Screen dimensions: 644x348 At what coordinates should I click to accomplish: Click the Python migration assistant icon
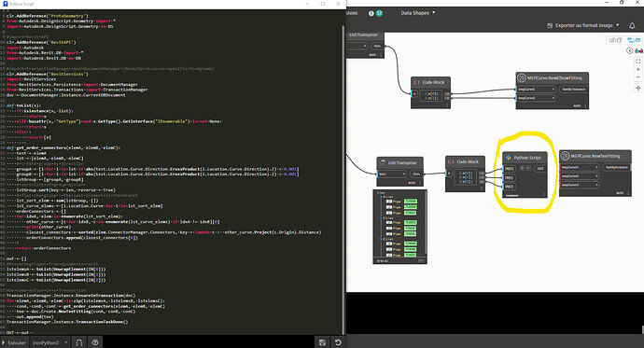coord(79,342)
